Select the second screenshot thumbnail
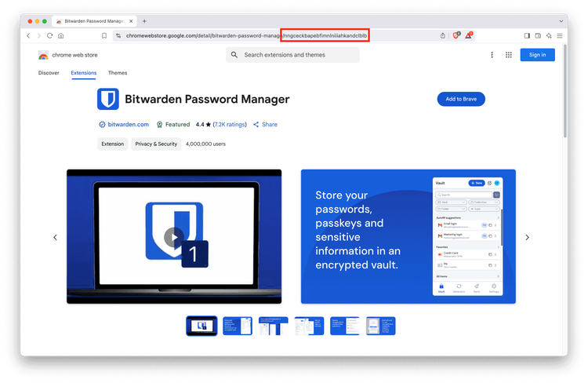 [238, 326]
